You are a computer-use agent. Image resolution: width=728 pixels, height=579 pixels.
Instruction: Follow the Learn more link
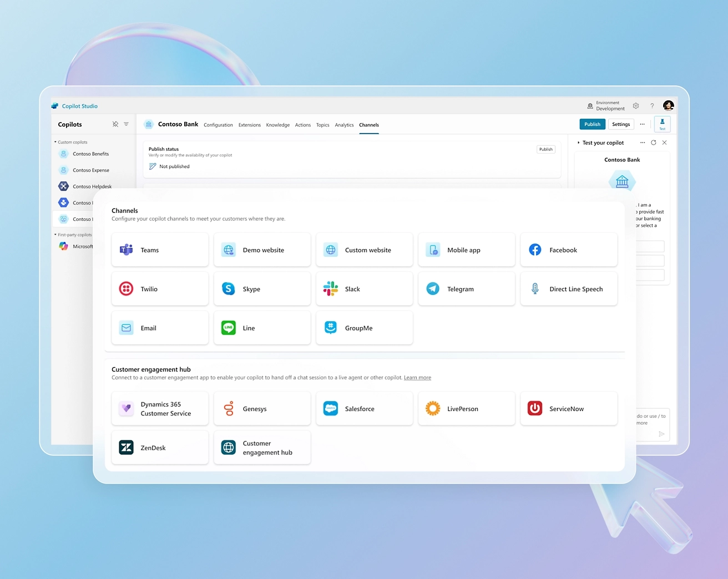coord(417,378)
